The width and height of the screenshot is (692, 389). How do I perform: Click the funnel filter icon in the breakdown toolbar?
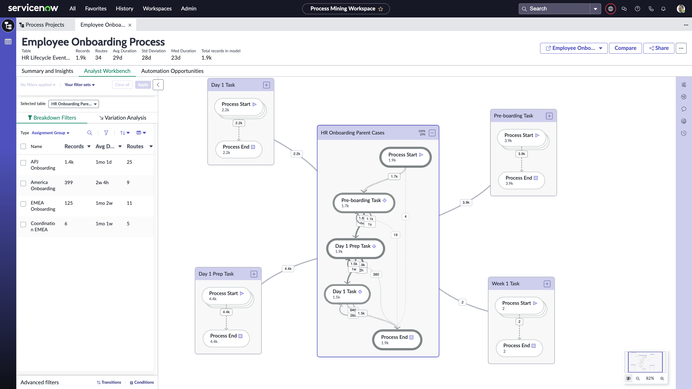point(106,132)
